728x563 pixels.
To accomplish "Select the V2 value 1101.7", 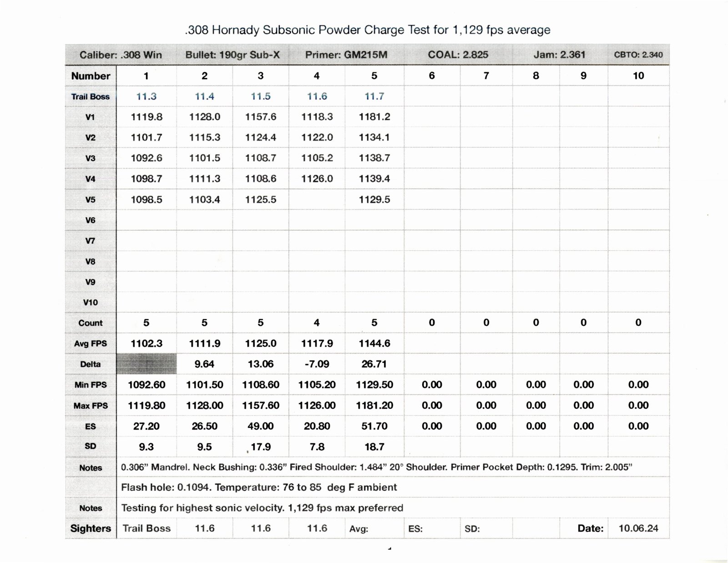I will pos(147,137).
